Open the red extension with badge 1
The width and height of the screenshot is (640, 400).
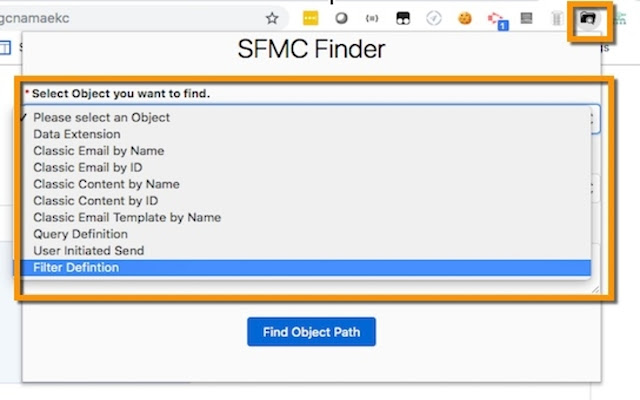(x=497, y=20)
